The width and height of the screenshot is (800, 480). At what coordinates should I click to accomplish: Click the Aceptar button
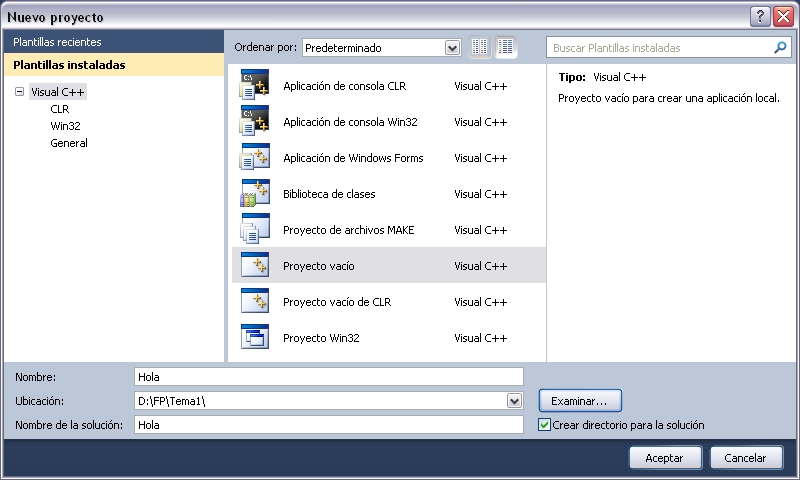pyautogui.click(x=665, y=458)
